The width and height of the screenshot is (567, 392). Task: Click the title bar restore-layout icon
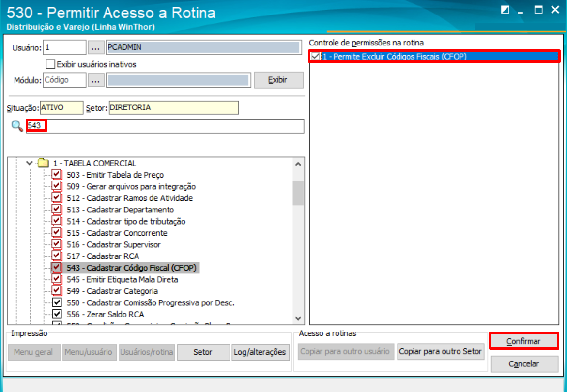tap(505, 10)
